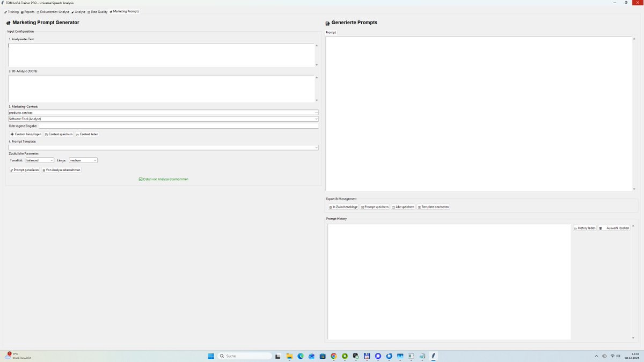Viewport: 644px width, 362px height.
Task: Open the Software-Tool (Analyse) dropdown
Action: [163, 119]
